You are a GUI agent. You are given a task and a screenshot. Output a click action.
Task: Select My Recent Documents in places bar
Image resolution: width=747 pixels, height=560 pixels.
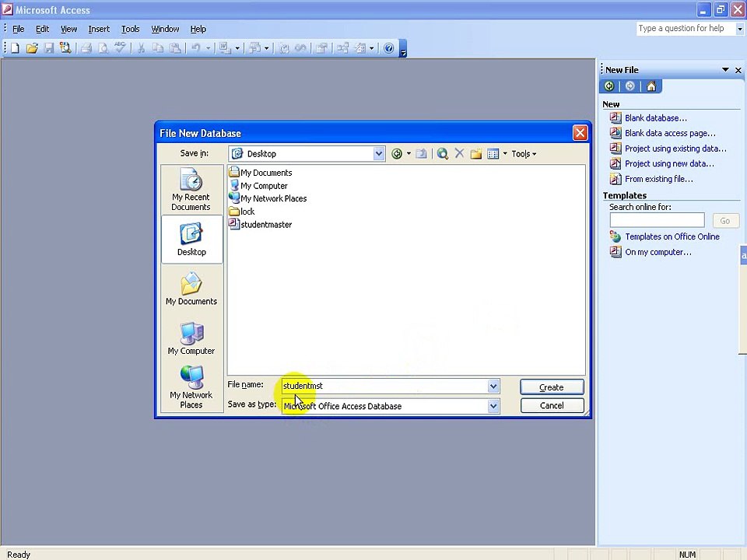191,190
